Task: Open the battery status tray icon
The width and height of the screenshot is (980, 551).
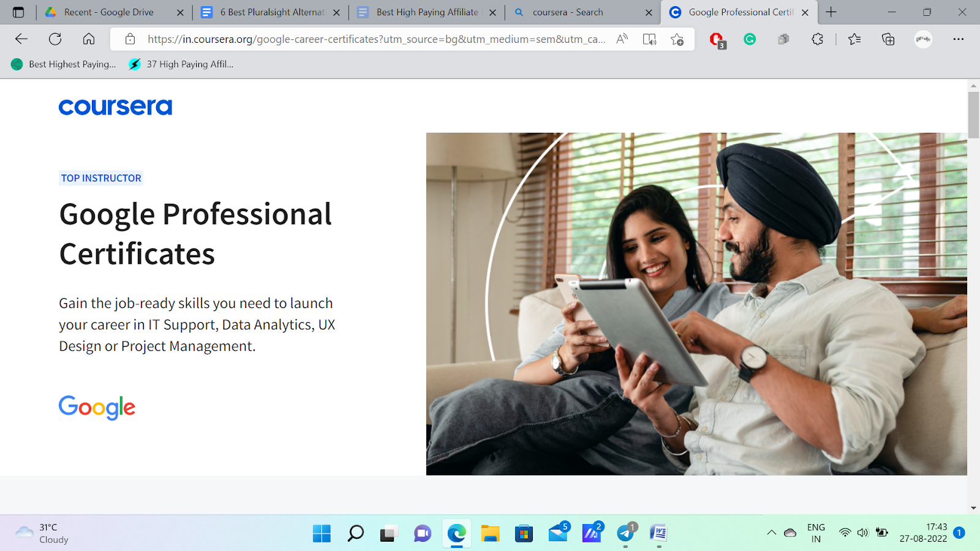Action: 882,533
